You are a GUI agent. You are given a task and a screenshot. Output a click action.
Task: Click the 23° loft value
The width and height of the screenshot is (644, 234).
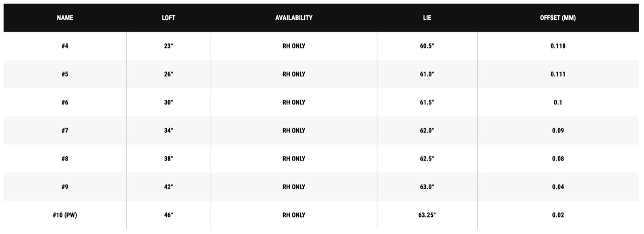pyautogui.click(x=168, y=46)
